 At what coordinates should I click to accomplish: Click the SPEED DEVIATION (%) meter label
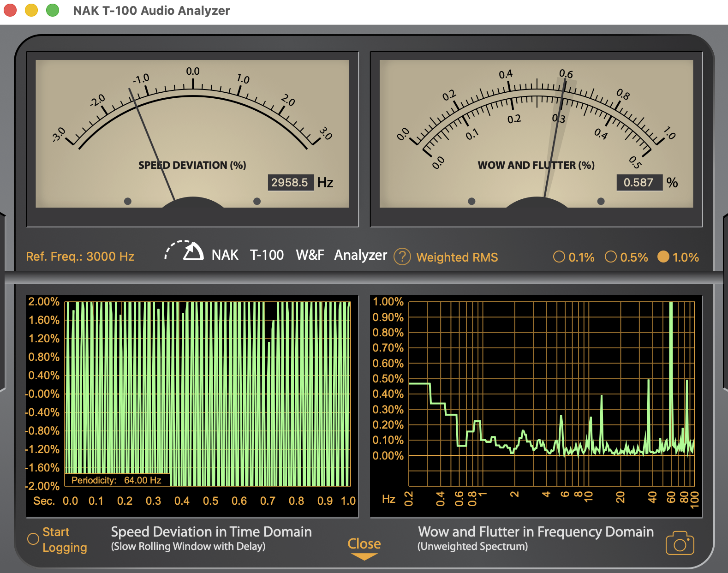(x=192, y=165)
